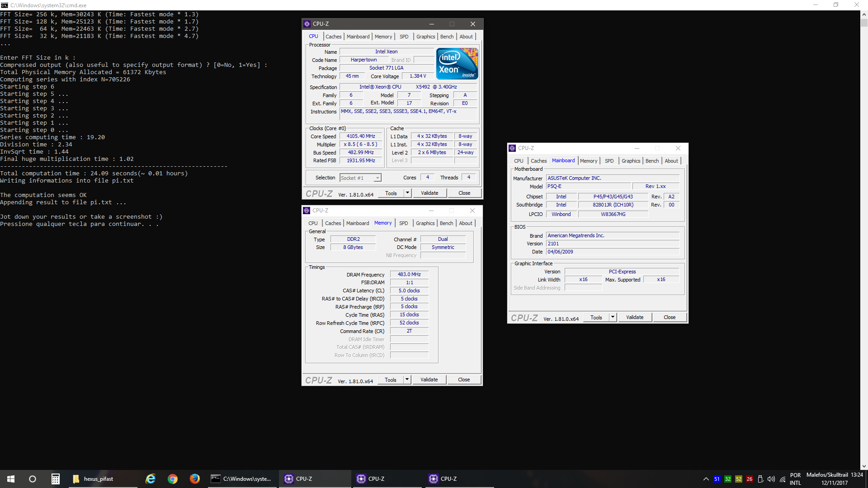
Task: Click the Intel Xeon inside logo
Action: click(x=457, y=64)
